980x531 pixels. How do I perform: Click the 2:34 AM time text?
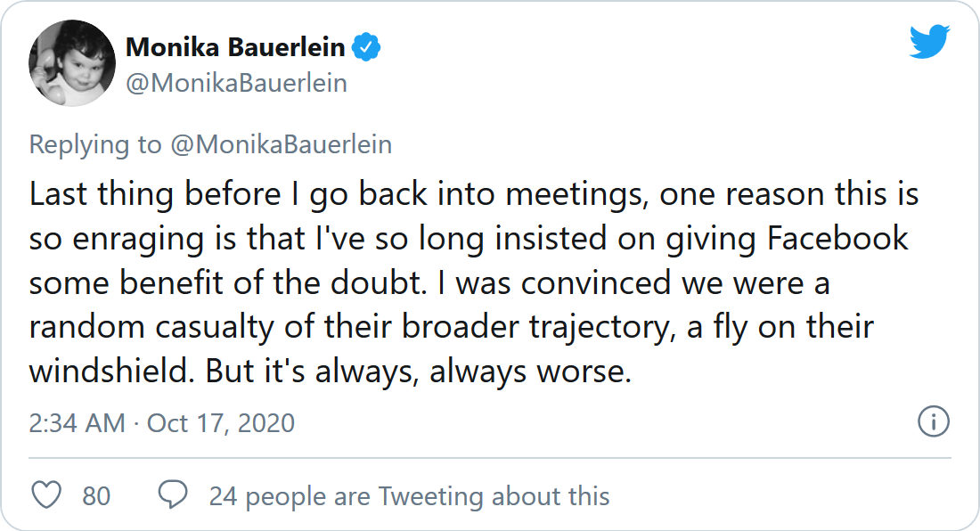[77, 423]
